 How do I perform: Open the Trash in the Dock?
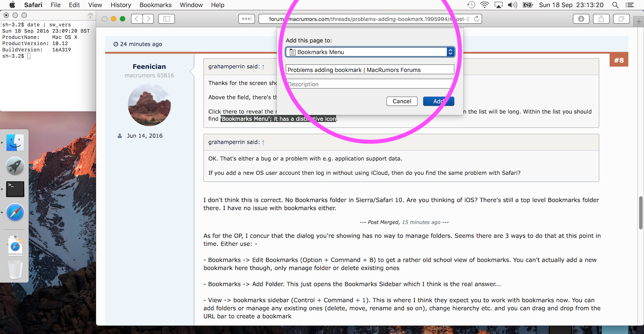click(15, 270)
